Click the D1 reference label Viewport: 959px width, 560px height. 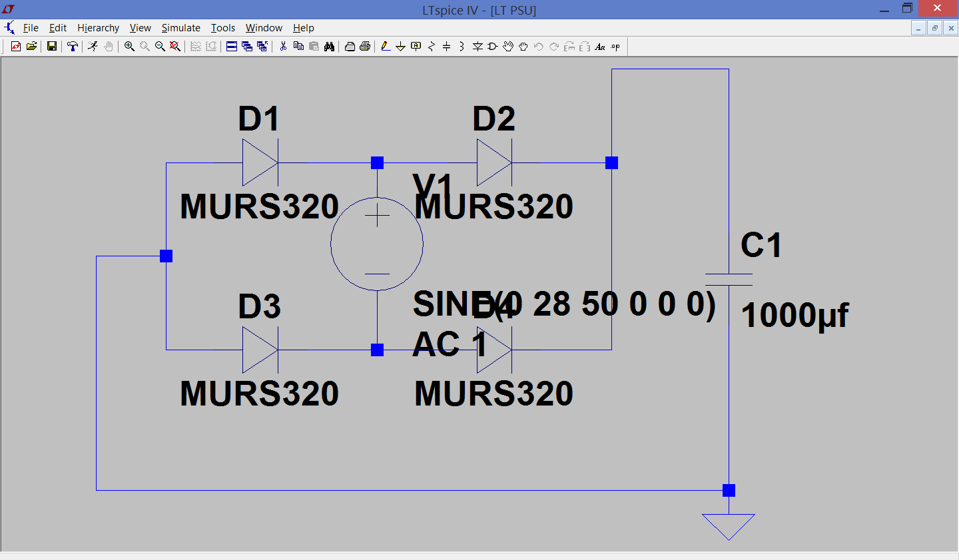(259, 119)
